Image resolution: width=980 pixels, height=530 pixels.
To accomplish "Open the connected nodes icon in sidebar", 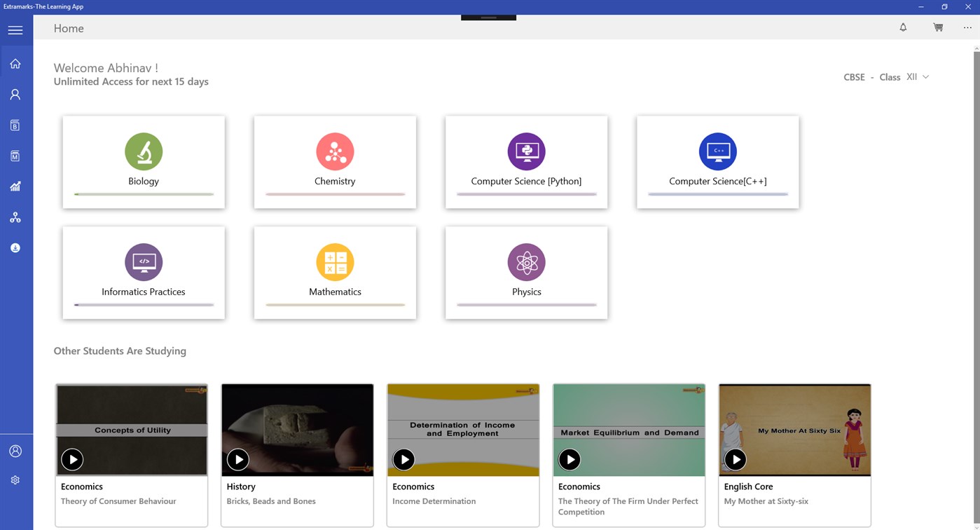I will (15, 217).
